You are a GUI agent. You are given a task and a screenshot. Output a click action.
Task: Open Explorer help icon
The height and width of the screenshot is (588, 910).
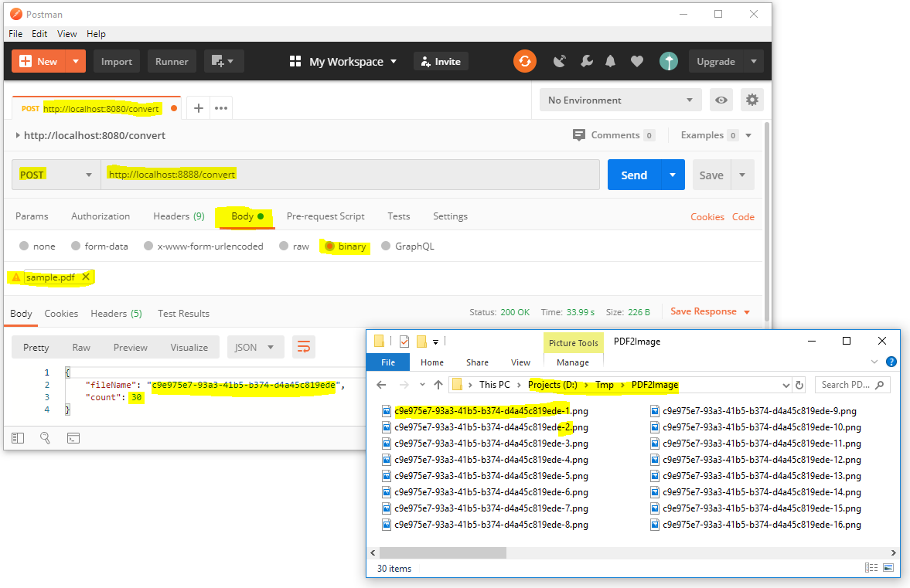tap(891, 362)
